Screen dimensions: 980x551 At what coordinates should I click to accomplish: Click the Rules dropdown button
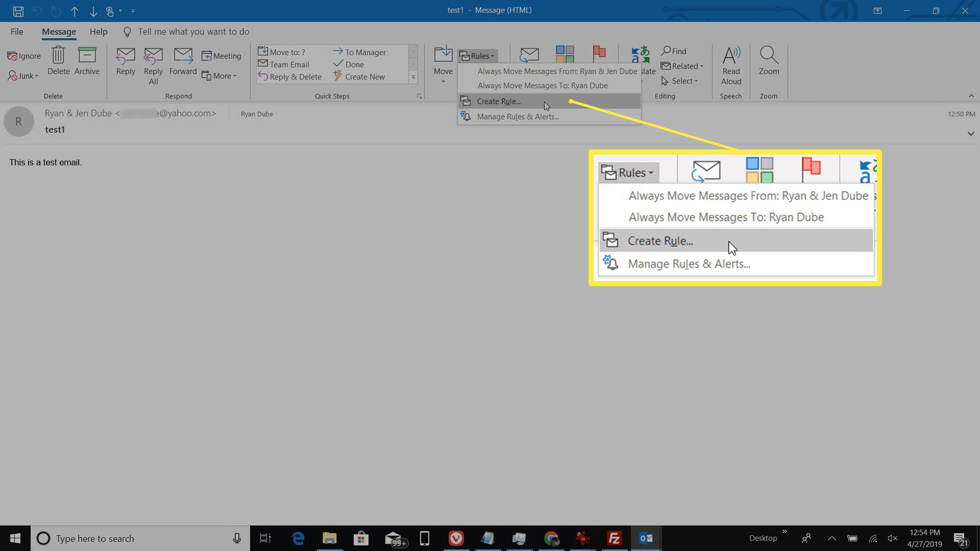(477, 56)
